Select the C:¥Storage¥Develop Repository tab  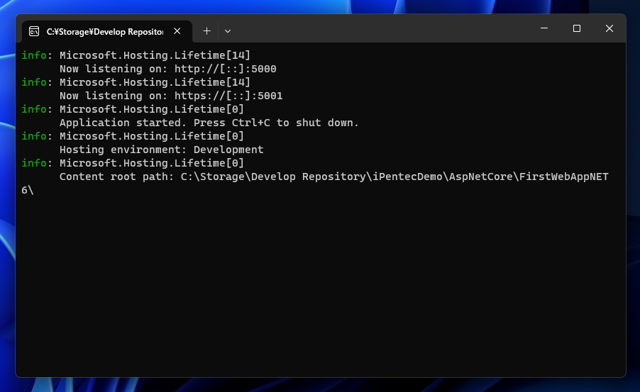tap(107, 31)
